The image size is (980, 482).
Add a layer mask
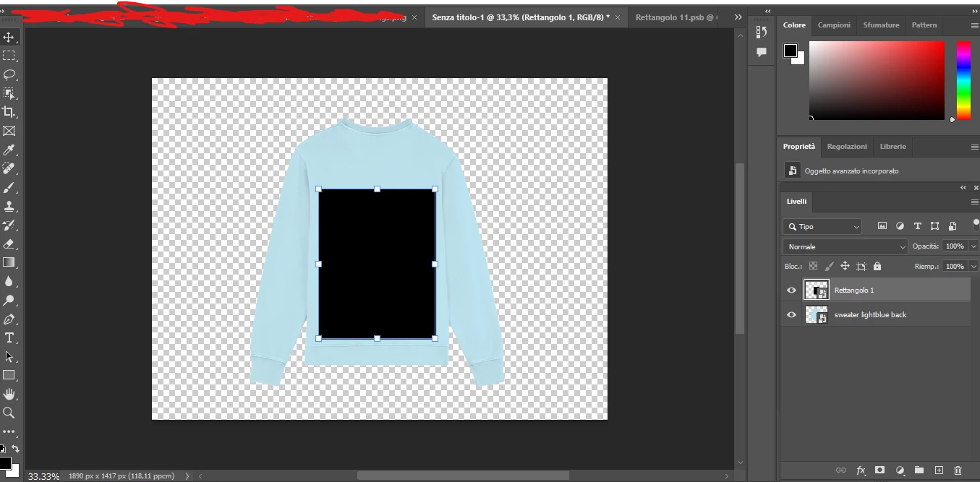click(x=880, y=470)
